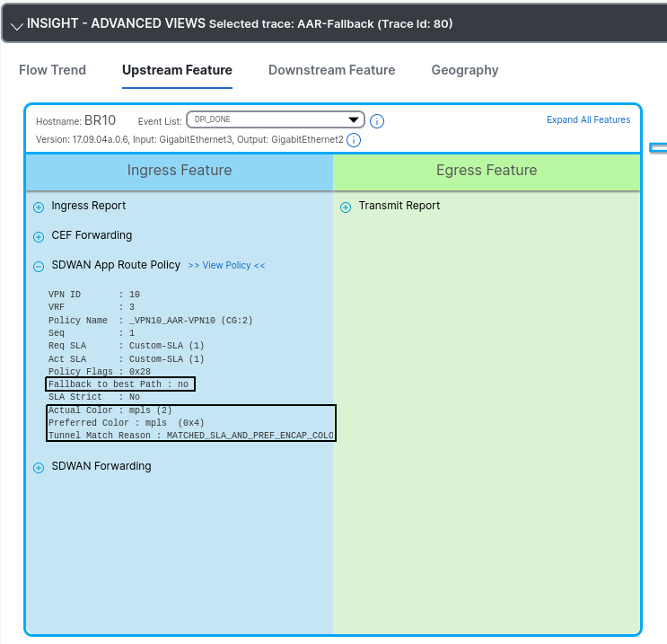Expand CEF Forwarding using its plus icon
This screenshot has width=667, height=644.
coord(39,237)
